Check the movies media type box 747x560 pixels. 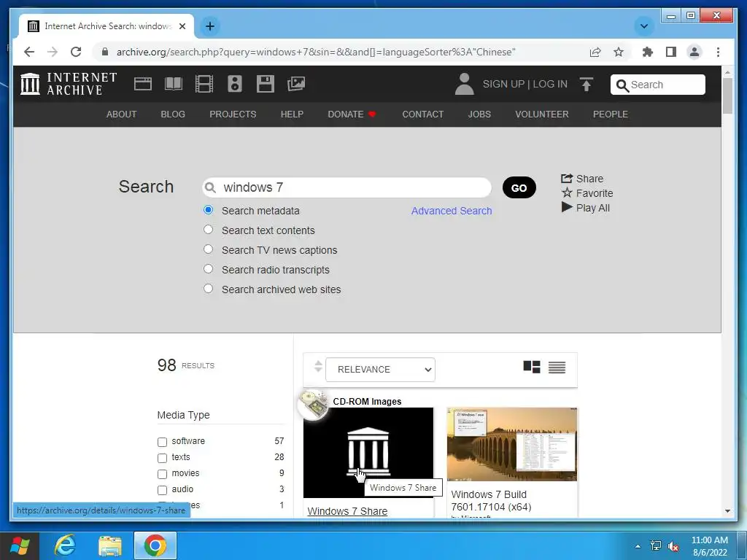coord(162,474)
